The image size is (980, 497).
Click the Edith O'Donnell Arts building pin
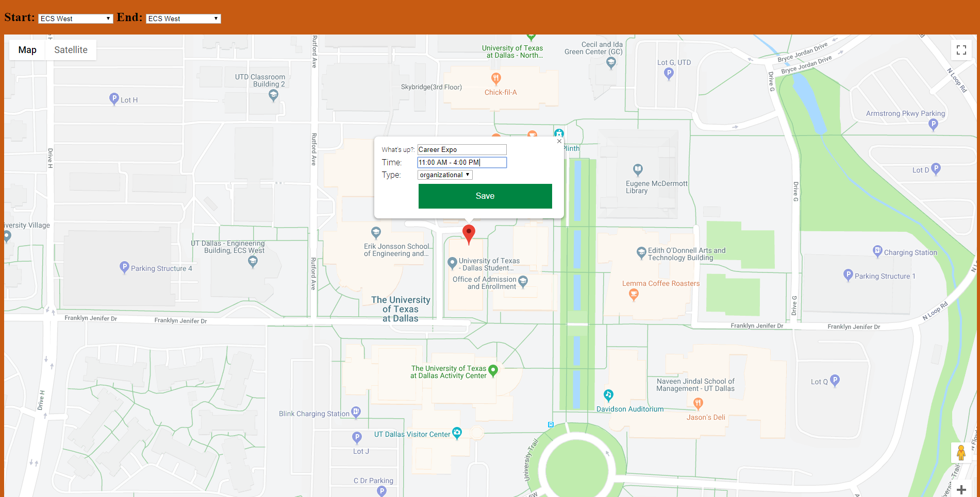tap(641, 253)
